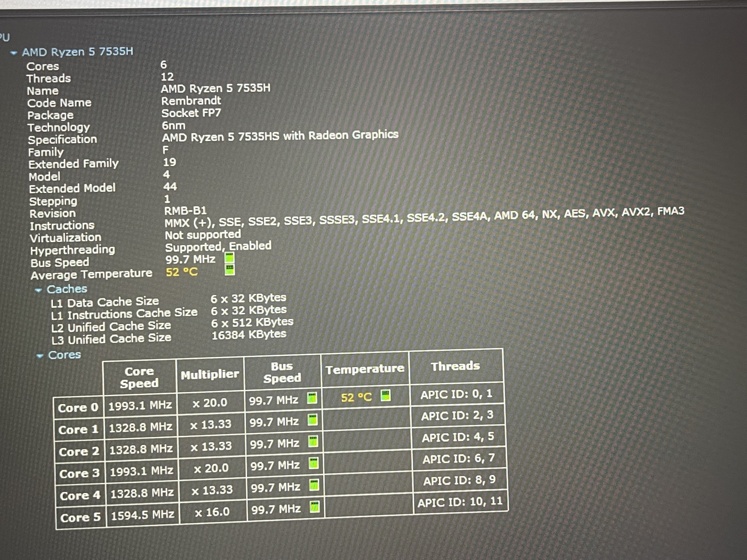Open the Core 1 bus speed graph icon

(x=313, y=419)
